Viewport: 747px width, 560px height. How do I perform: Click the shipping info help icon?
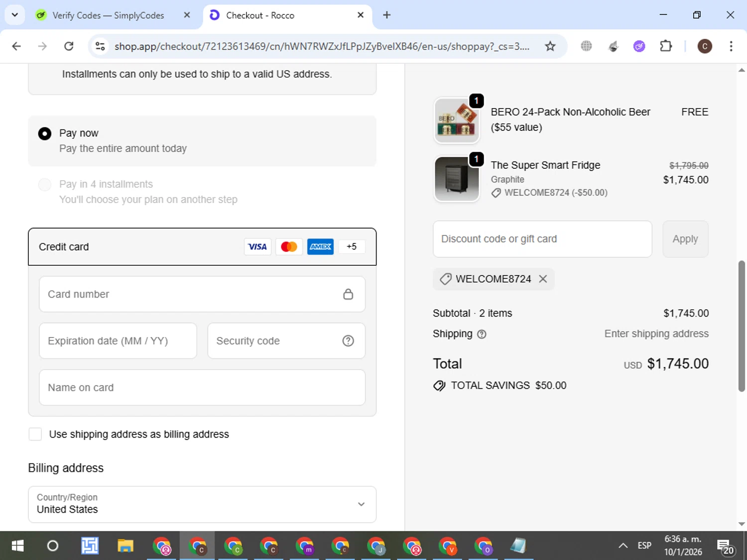[x=482, y=334]
